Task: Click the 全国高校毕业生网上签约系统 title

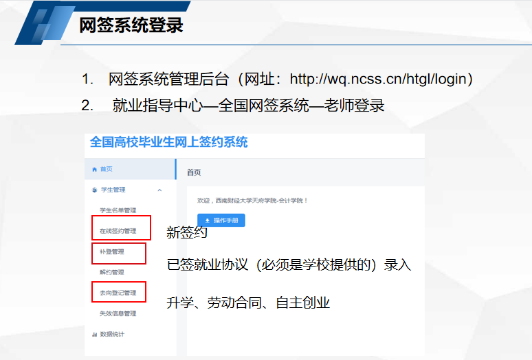Action: click(x=169, y=142)
